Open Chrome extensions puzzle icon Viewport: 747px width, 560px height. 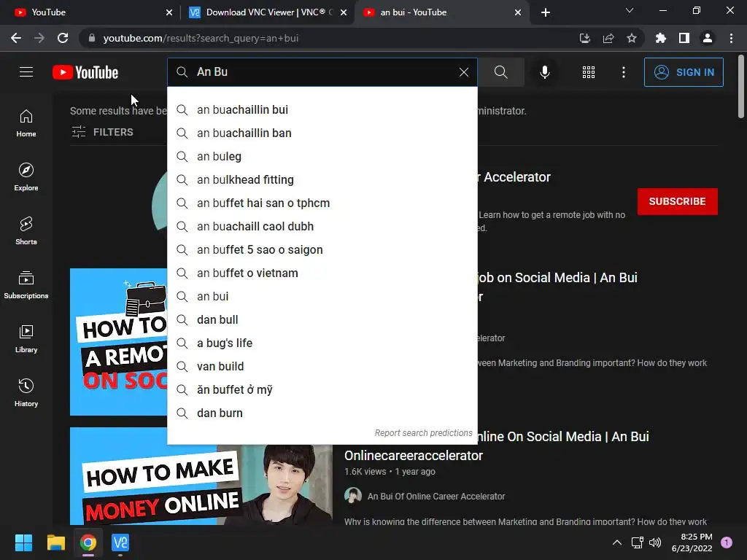coord(661,38)
